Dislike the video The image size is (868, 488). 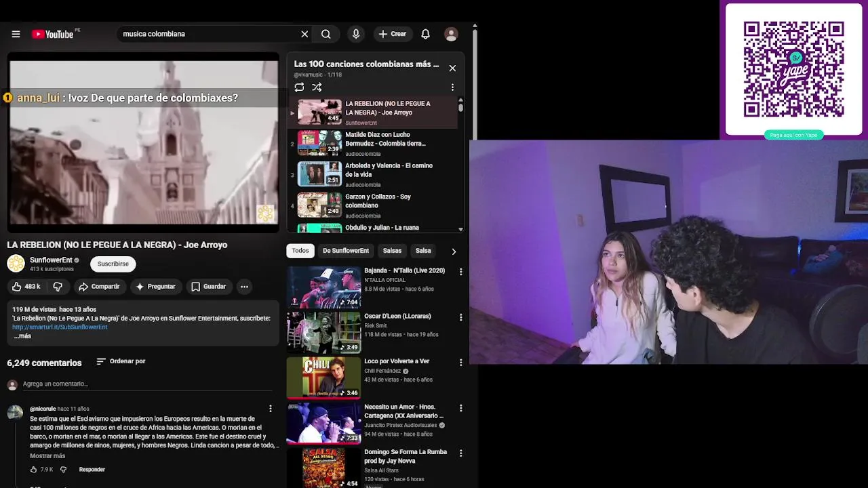(58, 287)
